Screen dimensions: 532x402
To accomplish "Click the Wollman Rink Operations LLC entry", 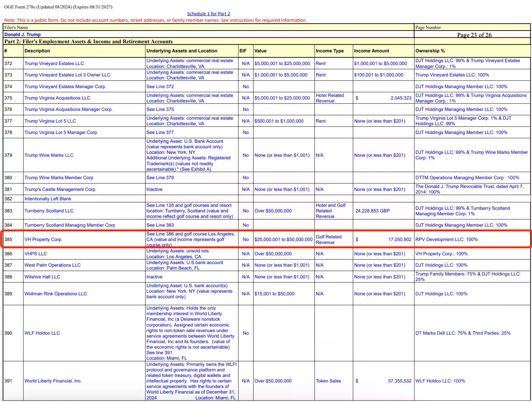I will tap(56, 294).
